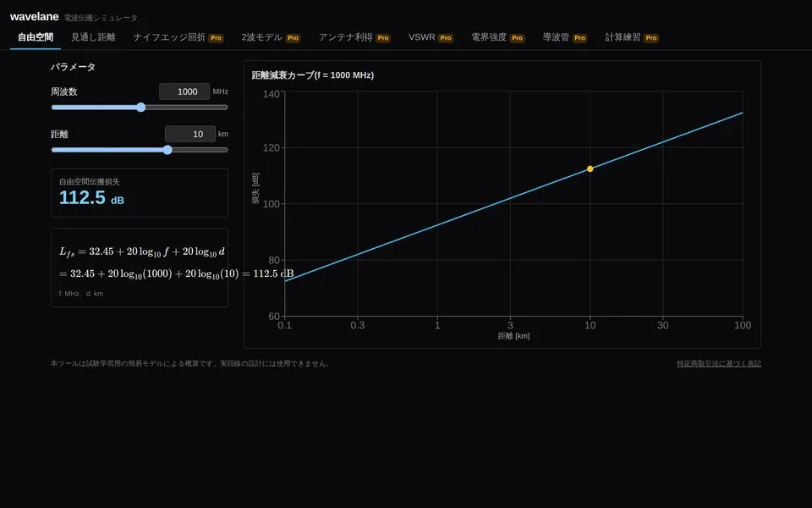Open the 見通し距離 tab
This screenshot has height=508, width=812.
[x=93, y=37]
